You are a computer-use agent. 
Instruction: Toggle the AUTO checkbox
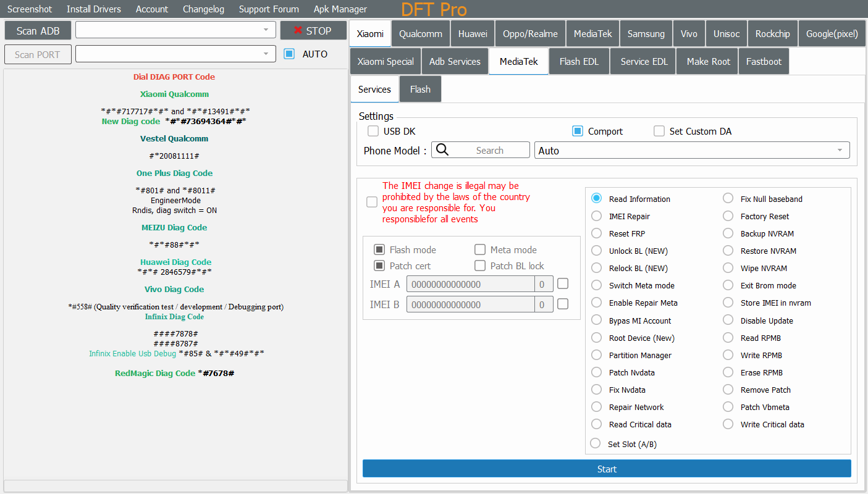tap(289, 54)
